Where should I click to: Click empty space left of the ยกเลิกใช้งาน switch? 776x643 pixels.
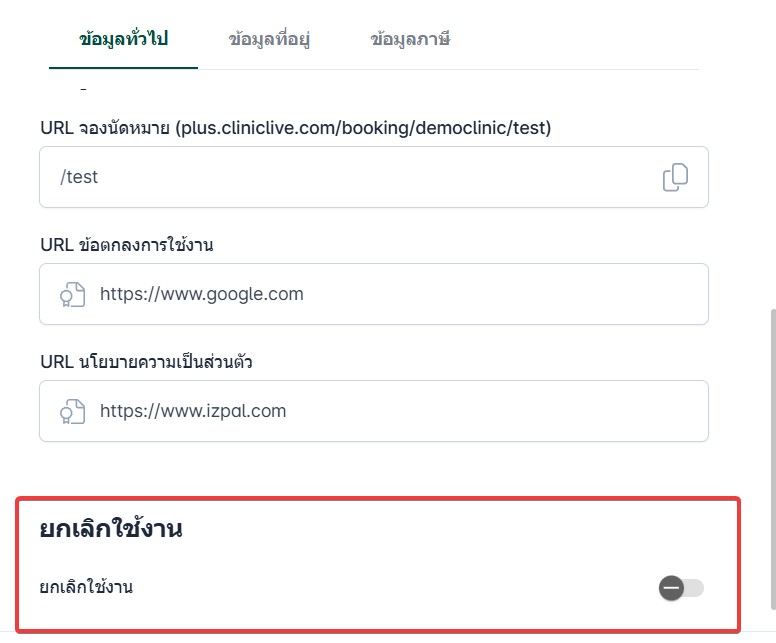[400, 588]
